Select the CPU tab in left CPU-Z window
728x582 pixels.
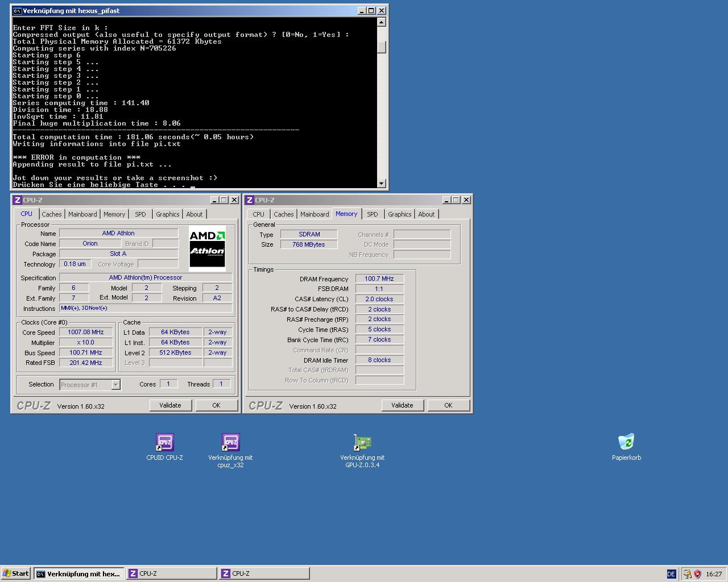click(x=26, y=214)
